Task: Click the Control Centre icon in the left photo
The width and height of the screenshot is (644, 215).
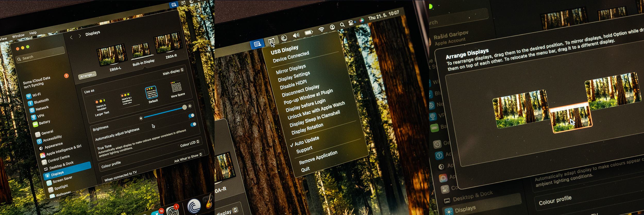Action: click(x=44, y=162)
